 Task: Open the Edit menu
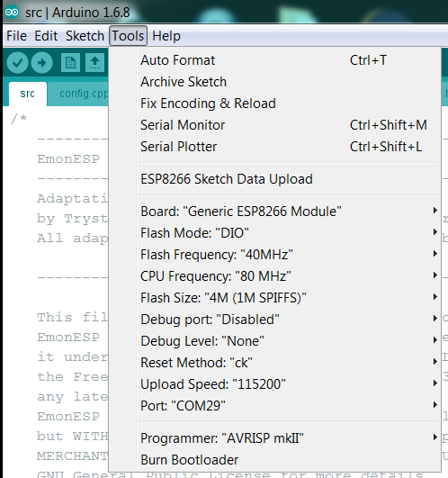point(46,36)
